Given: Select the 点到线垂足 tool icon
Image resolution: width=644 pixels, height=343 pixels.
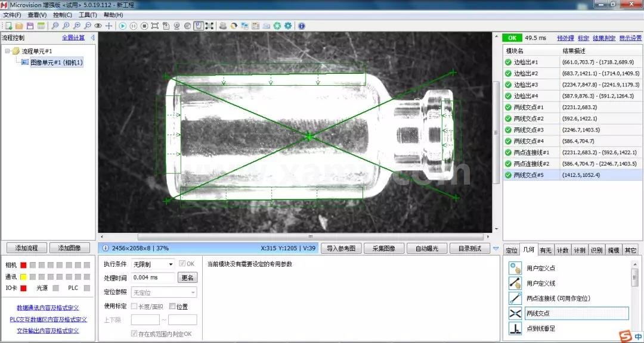Looking at the screenshot, I should [515, 328].
